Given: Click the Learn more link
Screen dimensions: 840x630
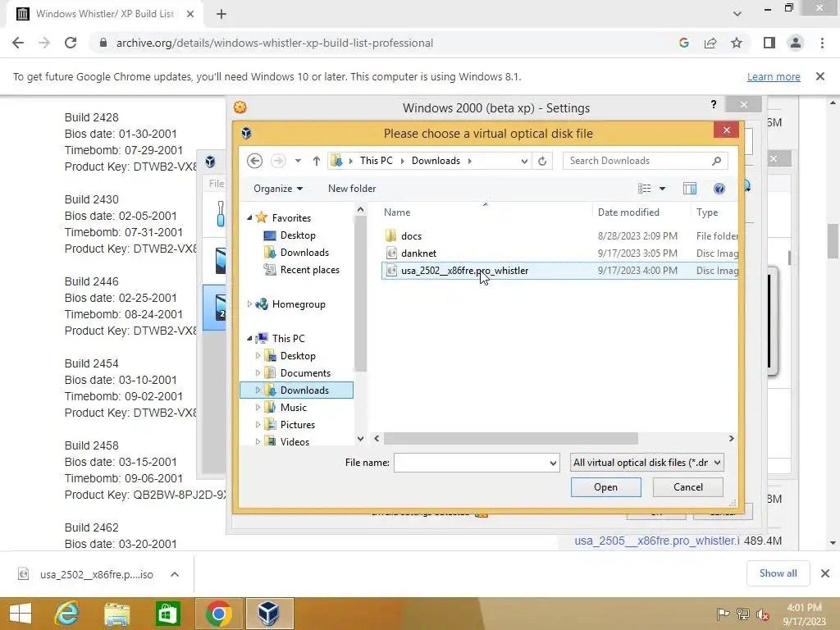Looking at the screenshot, I should click(x=774, y=76).
